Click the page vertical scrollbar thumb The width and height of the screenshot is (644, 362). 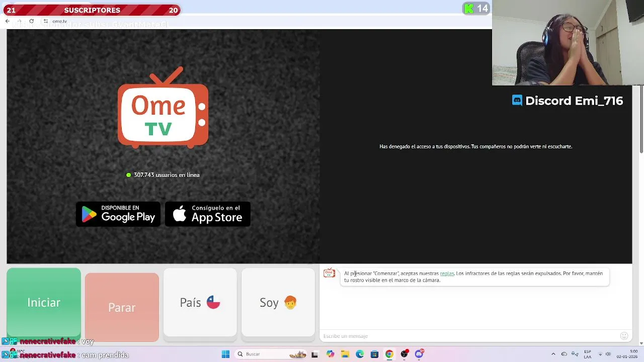(x=641, y=120)
